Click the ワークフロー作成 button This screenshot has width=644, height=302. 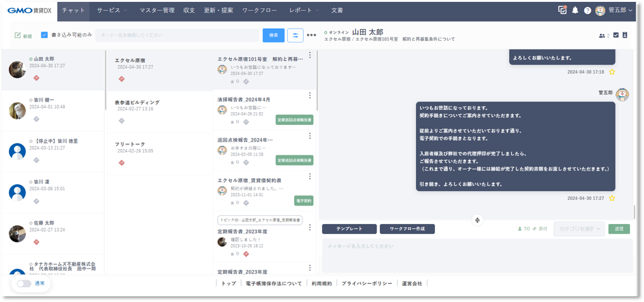tap(407, 229)
